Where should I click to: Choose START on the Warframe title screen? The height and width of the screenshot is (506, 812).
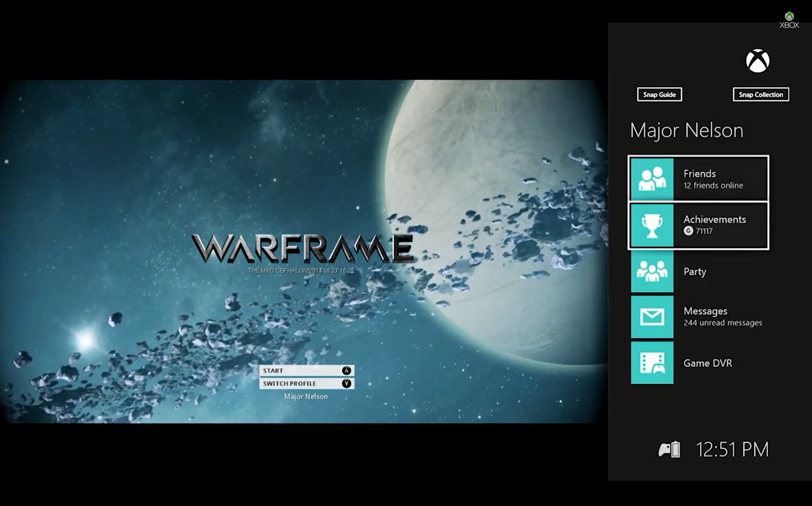point(306,371)
